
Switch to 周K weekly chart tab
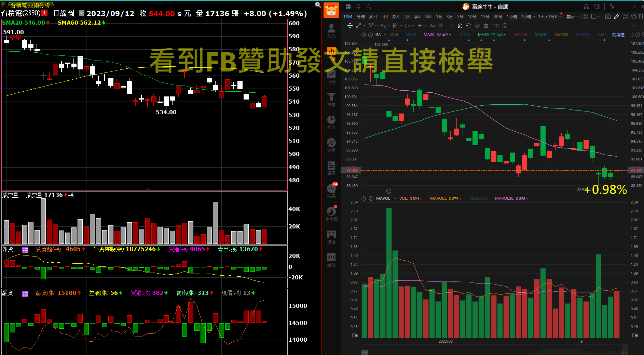coord(396,16)
